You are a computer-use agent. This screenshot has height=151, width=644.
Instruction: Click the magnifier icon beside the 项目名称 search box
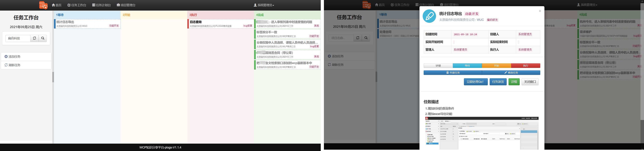[x=366, y=38]
